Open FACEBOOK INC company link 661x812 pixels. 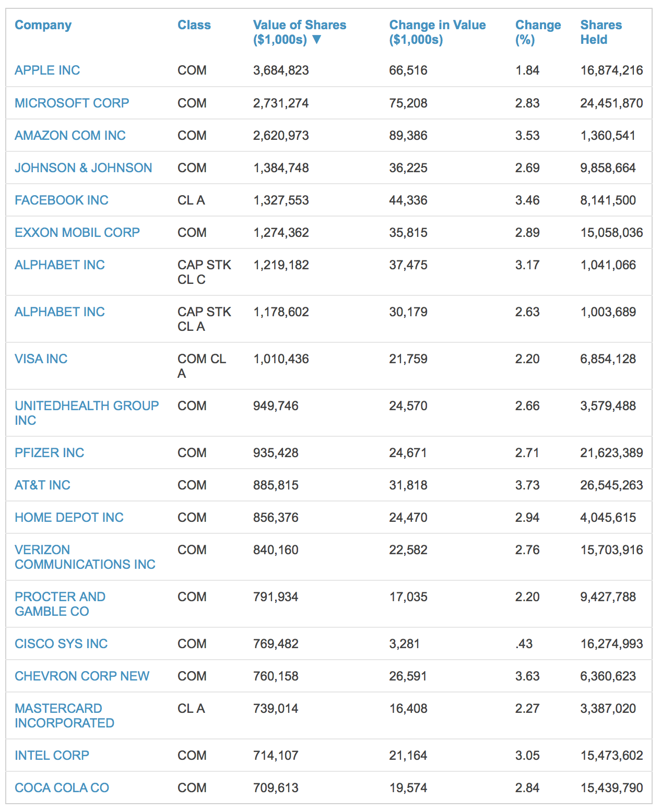[x=62, y=200]
